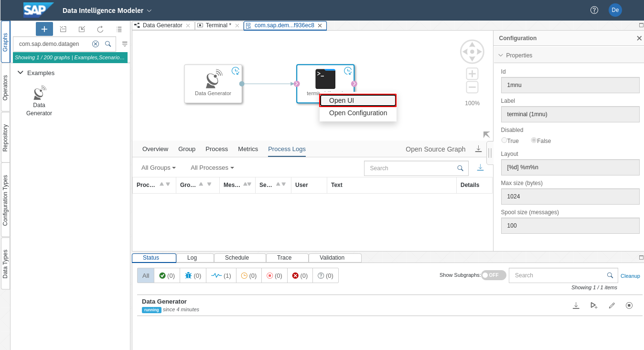This screenshot has height=350, width=644.
Task: Expand the All Groups dropdown
Action: (159, 168)
